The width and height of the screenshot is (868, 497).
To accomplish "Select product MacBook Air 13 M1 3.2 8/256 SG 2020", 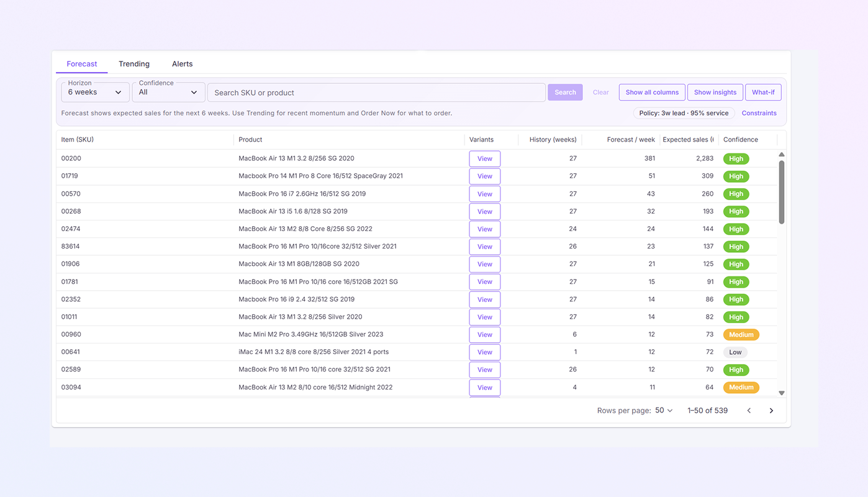I will [296, 158].
